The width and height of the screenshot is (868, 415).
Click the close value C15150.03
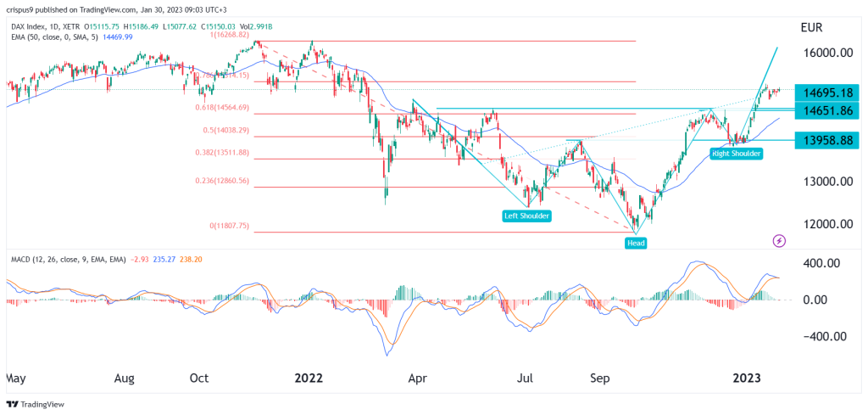pos(217,26)
